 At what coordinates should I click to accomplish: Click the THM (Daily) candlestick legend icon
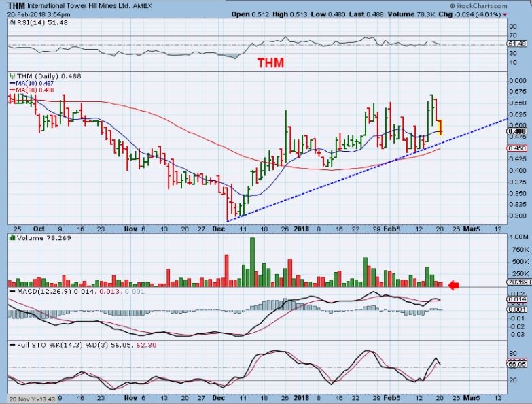(x=11, y=75)
